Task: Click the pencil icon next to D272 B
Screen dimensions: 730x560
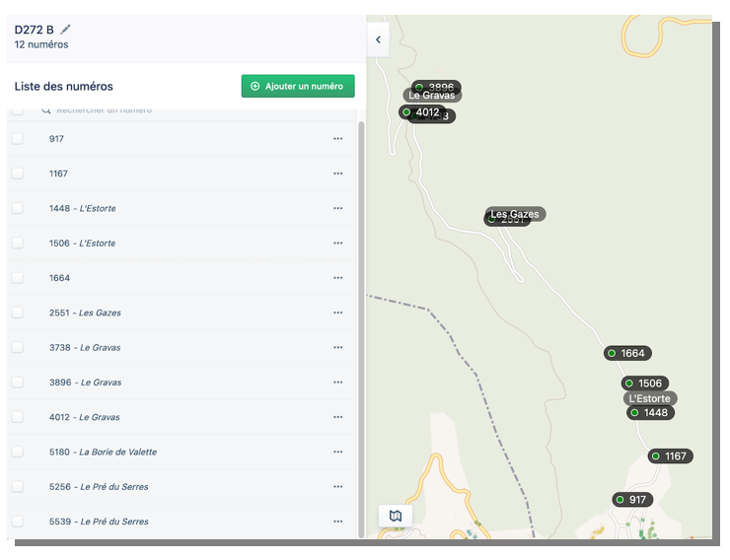Action: click(66, 30)
